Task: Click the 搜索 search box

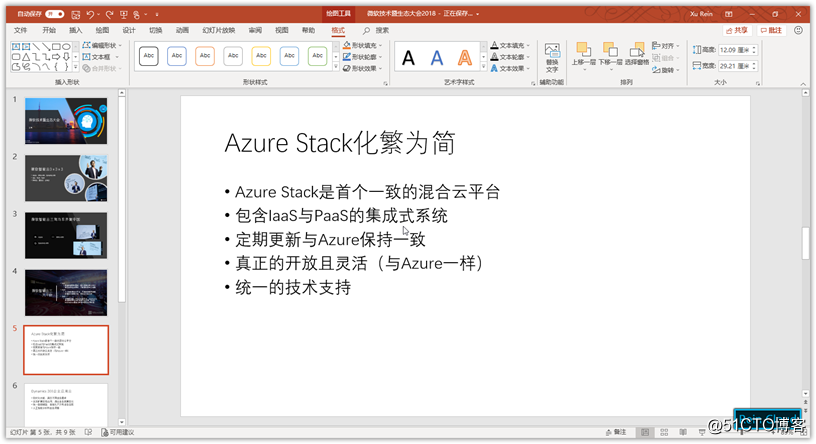Action: 376,30
